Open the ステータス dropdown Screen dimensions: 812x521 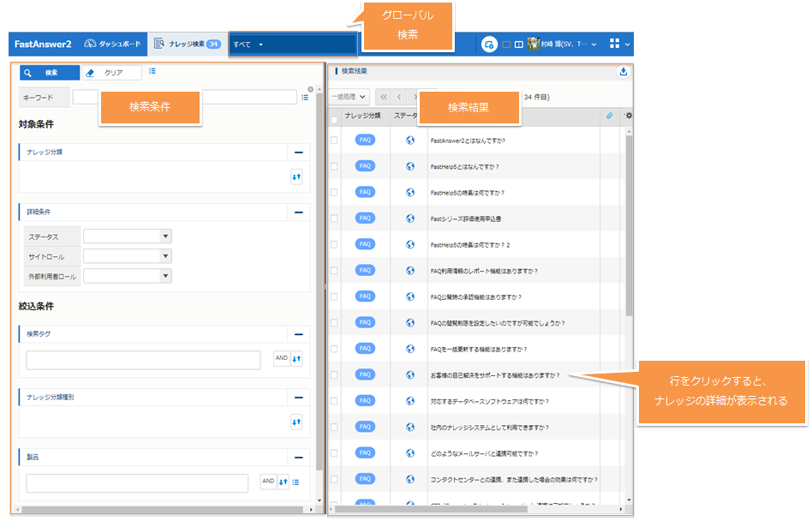(x=128, y=236)
